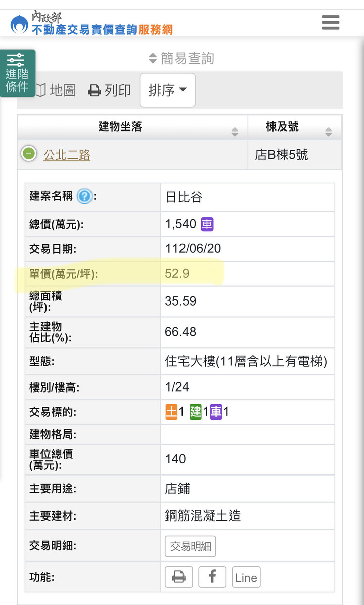Open the 公北二路 address link
Image resolution: width=364 pixels, height=605 pixels.
point(67,155)
